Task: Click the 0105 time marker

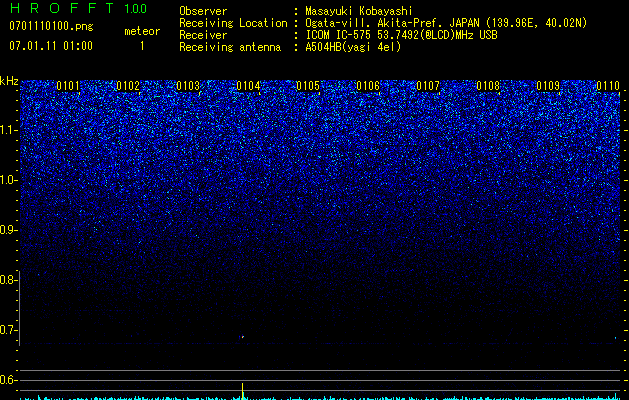Action: pos(308,86)
